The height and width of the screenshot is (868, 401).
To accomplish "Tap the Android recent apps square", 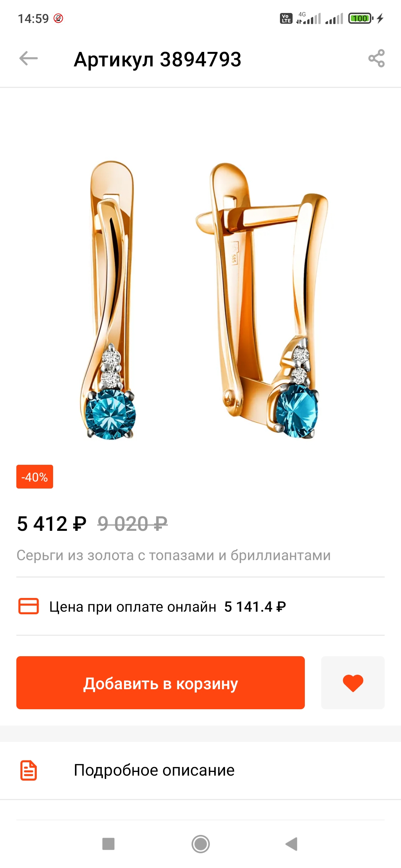I will coord(108,844).
